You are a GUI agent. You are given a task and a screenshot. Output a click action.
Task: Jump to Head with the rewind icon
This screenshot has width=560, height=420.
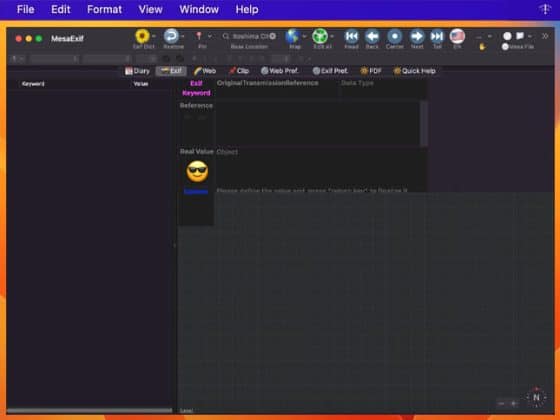click(x=351, y=36)
